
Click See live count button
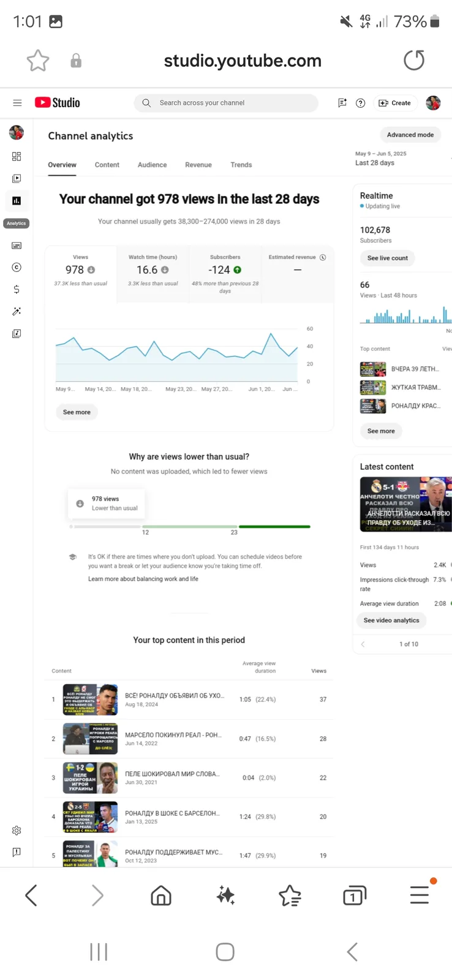click(x=388, y=258)
